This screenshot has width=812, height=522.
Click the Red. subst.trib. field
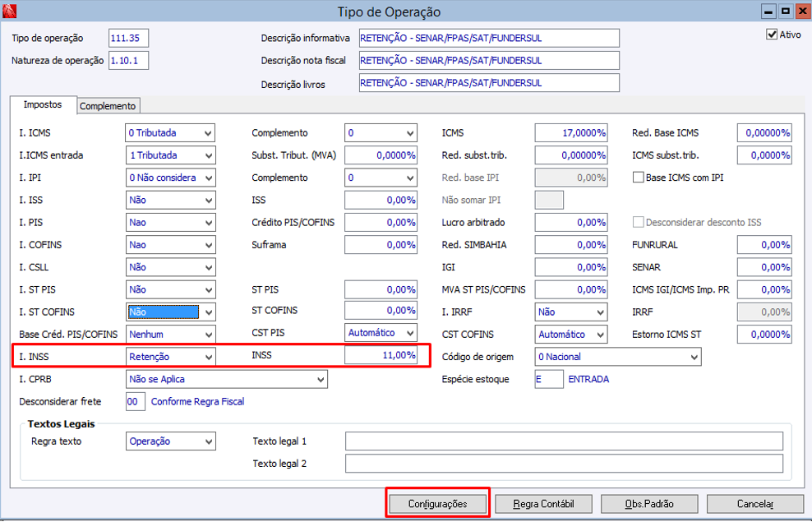(570, 155)
